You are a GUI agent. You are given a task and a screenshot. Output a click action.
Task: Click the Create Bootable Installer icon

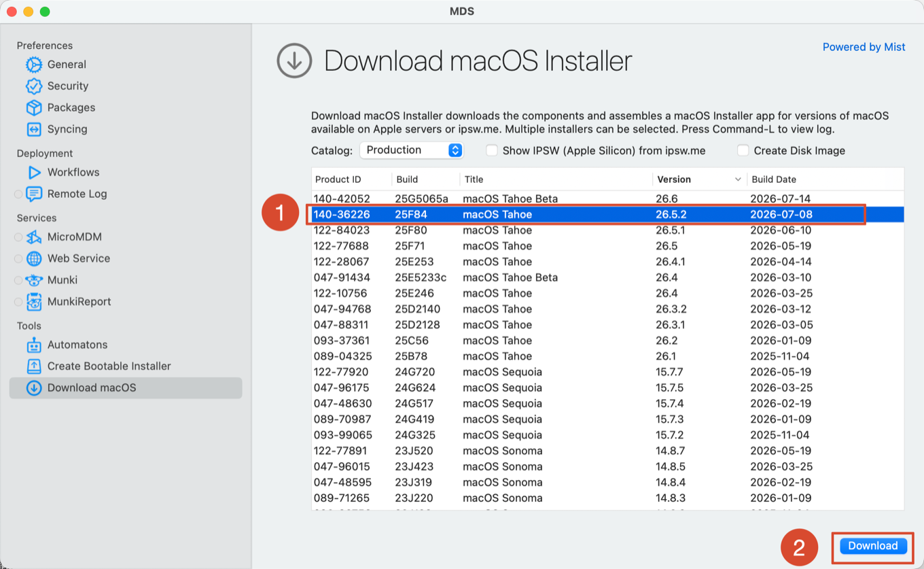tap(34, 366)
